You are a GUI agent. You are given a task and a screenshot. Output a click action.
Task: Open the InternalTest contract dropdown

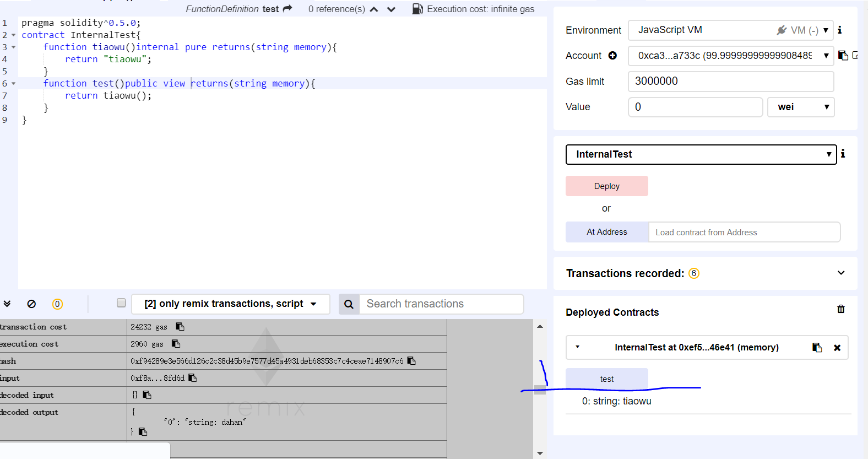pos(701,154)
